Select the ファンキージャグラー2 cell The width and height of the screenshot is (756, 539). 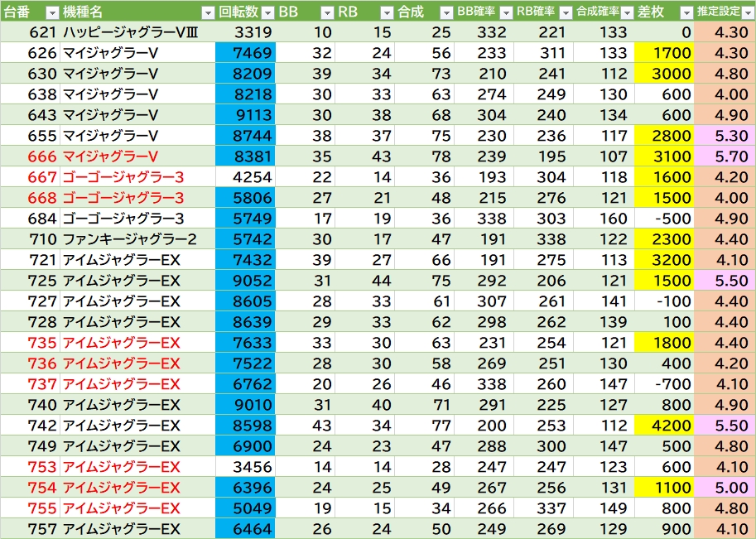point(137,239)
